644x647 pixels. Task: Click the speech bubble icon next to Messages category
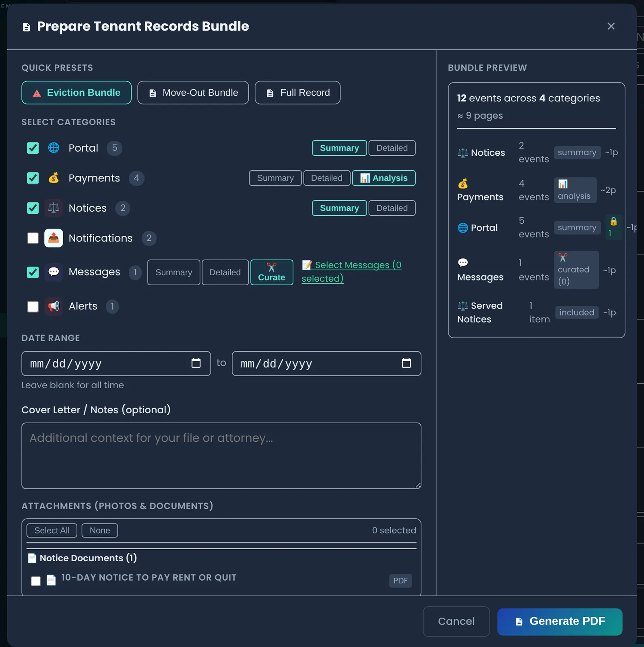tap(54, 272)
